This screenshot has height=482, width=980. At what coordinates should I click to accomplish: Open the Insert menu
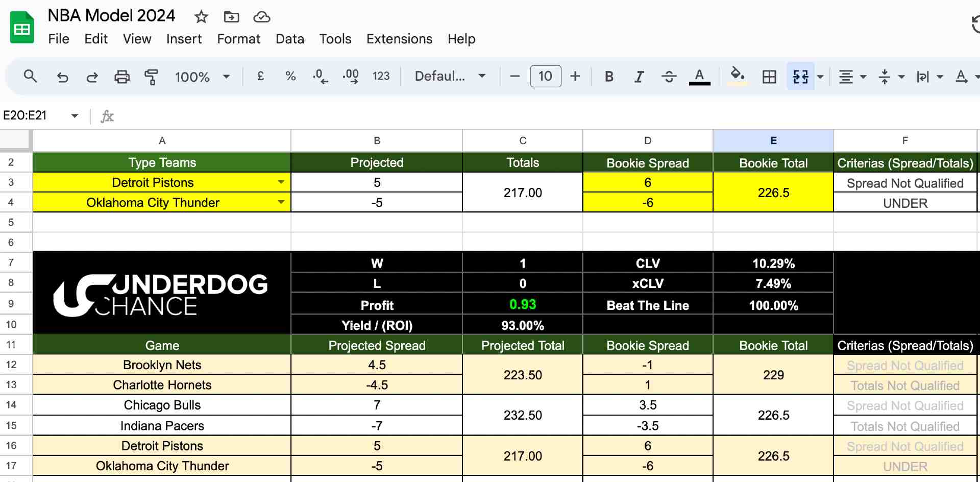point(184,39)
